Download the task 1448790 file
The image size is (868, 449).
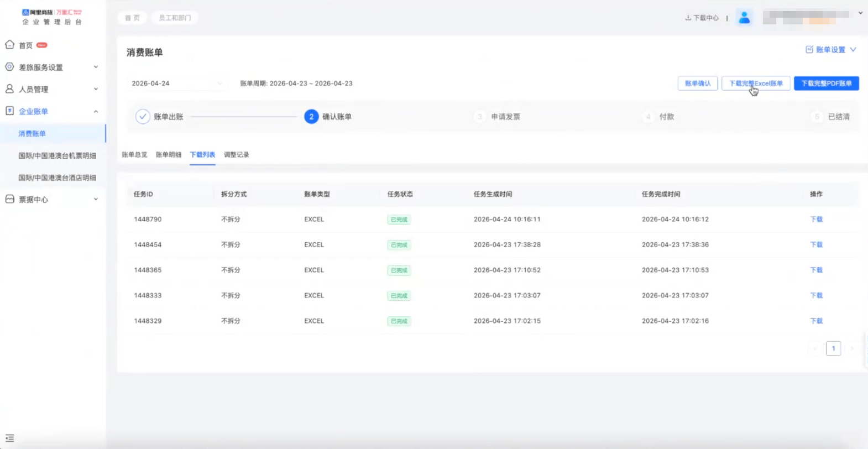point(816,220)
